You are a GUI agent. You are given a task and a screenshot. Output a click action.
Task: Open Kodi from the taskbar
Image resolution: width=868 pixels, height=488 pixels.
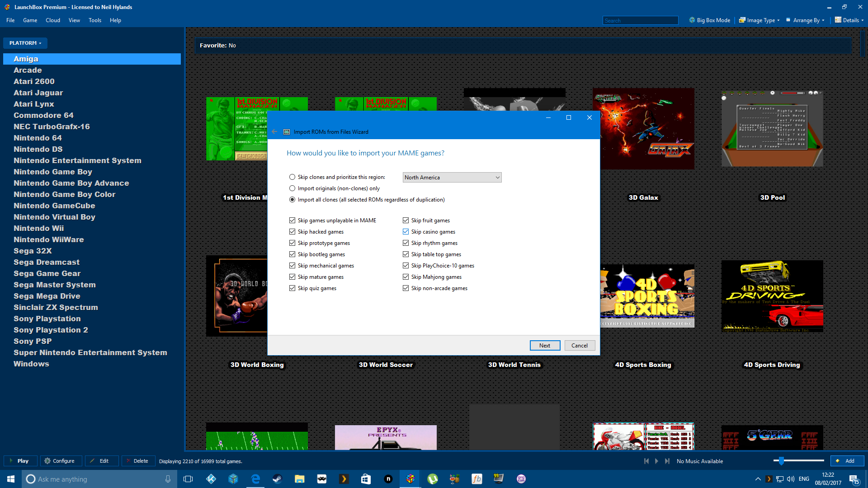tap(211, 479)
